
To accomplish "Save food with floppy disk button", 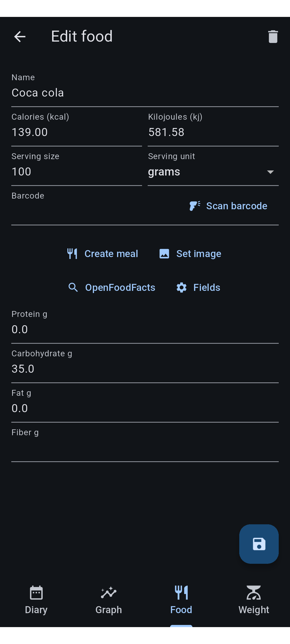I will pyautogui.click(x=259, y=544).
